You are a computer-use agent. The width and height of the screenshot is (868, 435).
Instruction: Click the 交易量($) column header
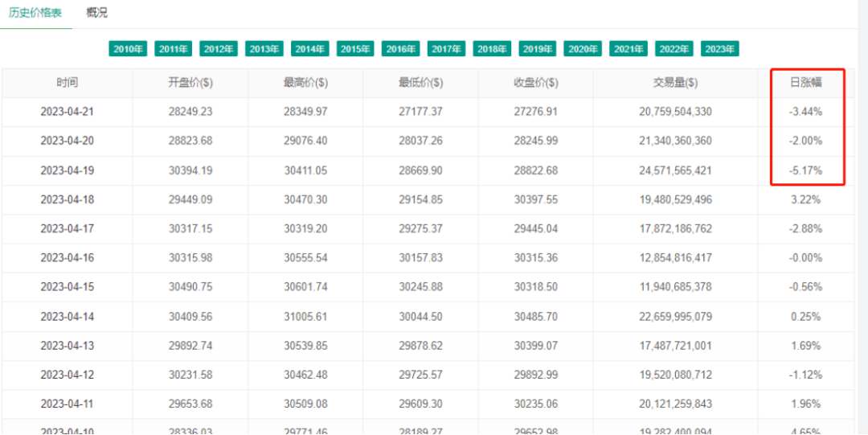(675, 83)
